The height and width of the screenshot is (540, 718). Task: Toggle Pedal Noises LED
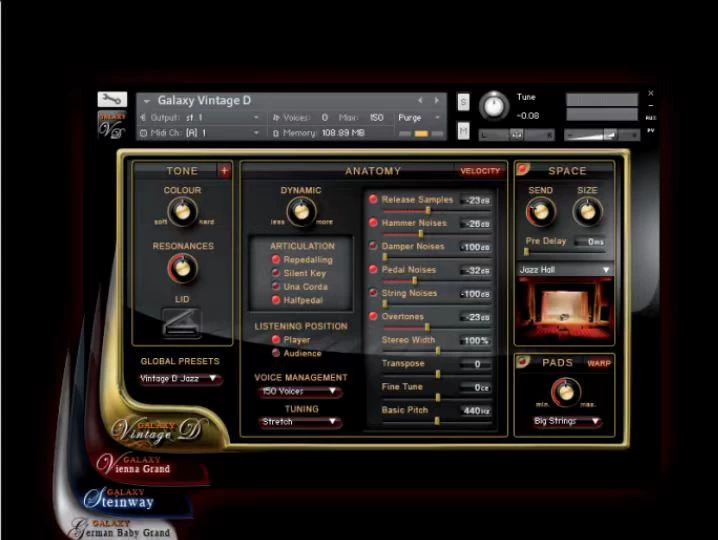click(x=373, y=269)
